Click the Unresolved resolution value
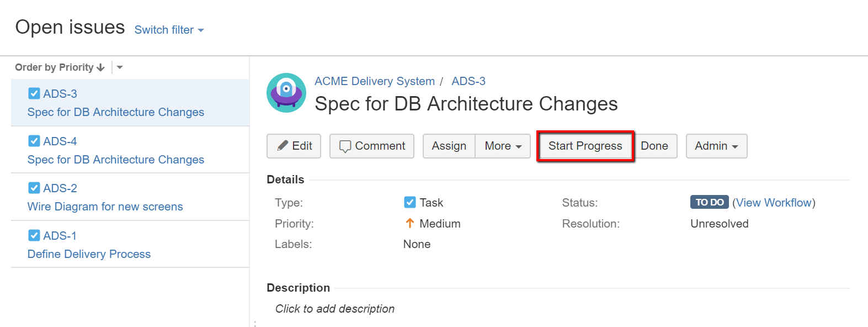Image resolution: width=868 pixels, height=327 pixels. pyautogui.click(x=720, y=224)
